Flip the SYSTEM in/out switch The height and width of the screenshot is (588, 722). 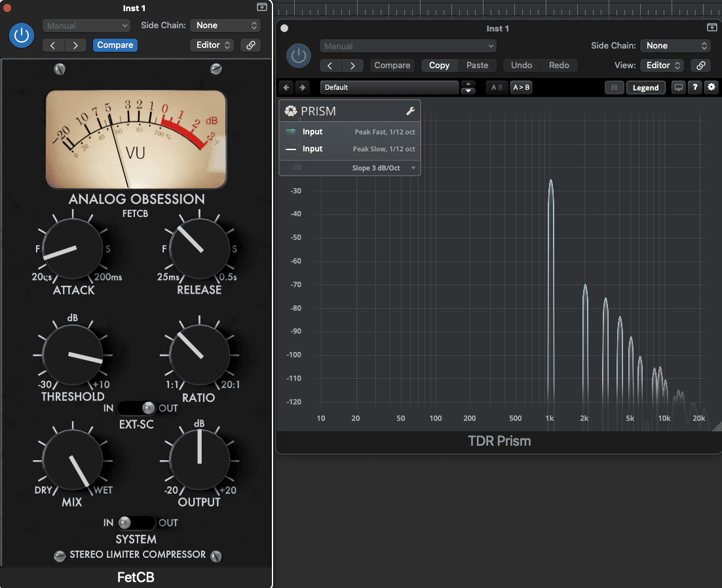point(137,522)
